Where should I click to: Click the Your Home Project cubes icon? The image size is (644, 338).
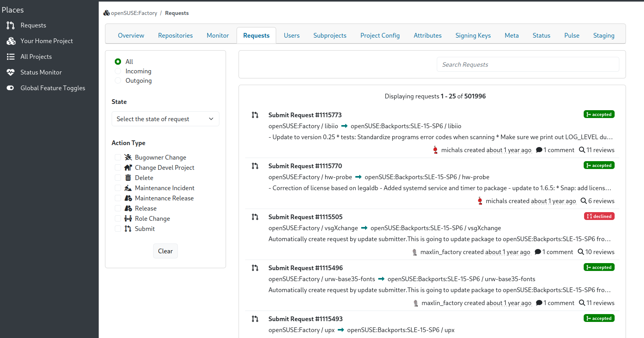11,41
